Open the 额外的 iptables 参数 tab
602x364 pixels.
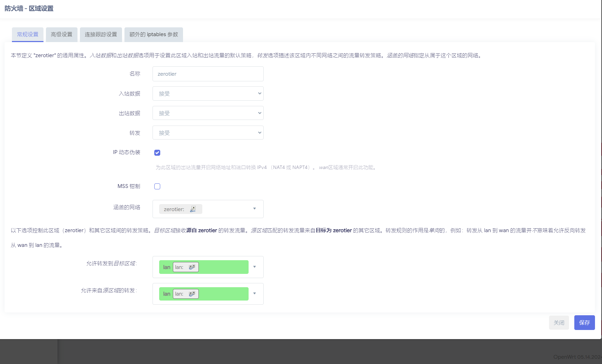tap(154, 34)
